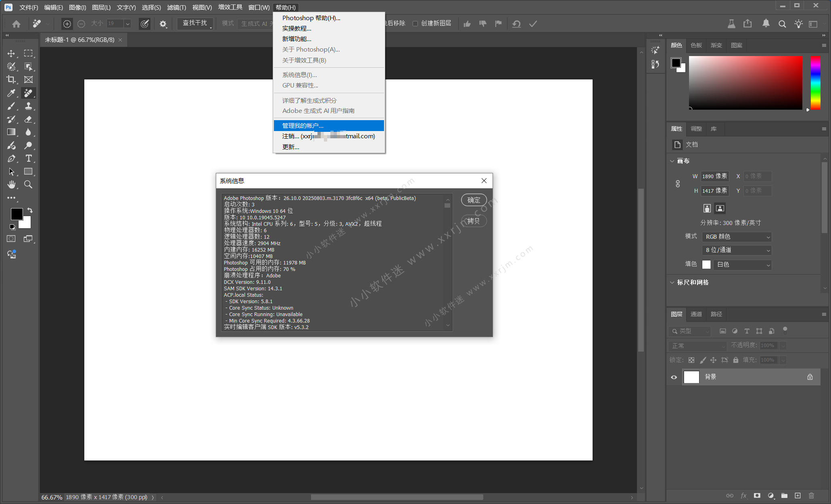Click the add layer style fx icon
The height and width of the screenshot is (504, 831).
(x=743, y=496)
